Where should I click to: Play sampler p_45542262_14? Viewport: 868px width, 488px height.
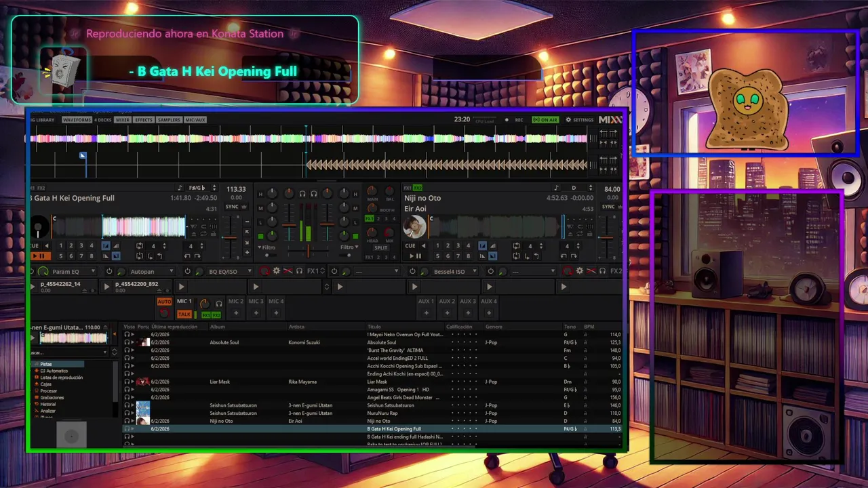33,287
